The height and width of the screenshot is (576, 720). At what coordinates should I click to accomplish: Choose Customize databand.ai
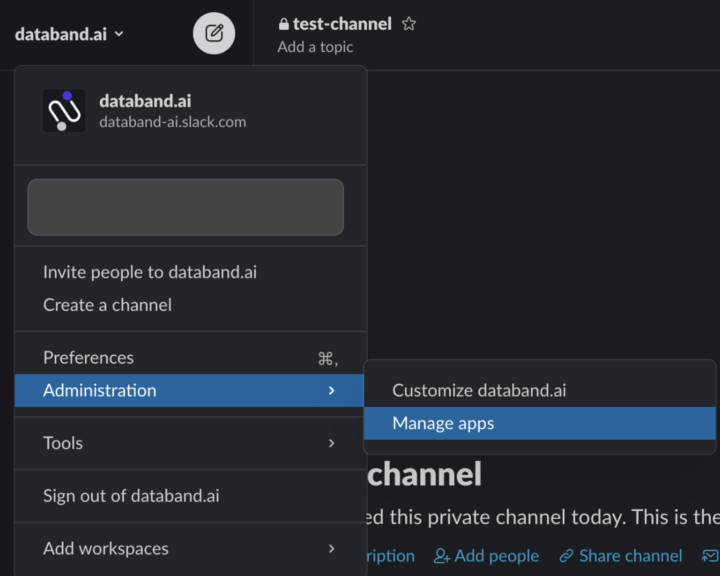click(540, 390)
